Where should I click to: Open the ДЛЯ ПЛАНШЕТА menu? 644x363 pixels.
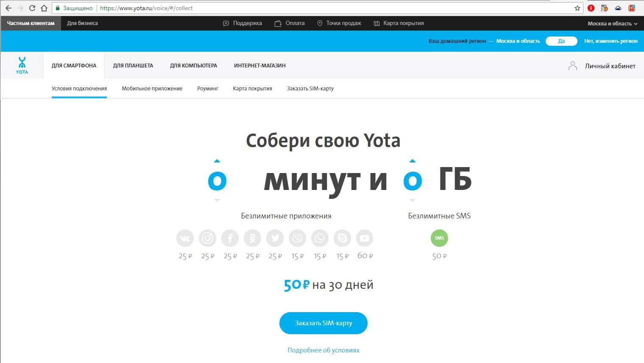133,65
